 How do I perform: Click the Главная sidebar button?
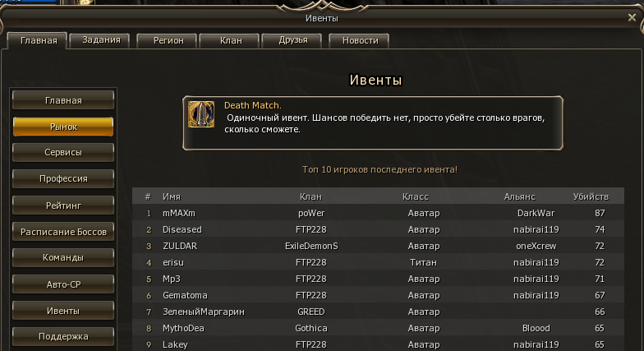click(63, 100)
